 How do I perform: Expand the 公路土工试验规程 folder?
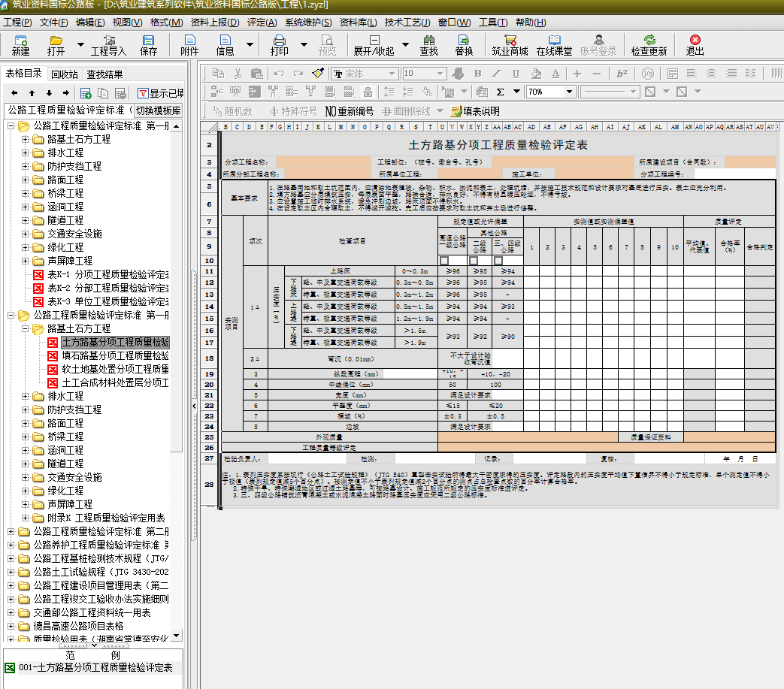11,572
